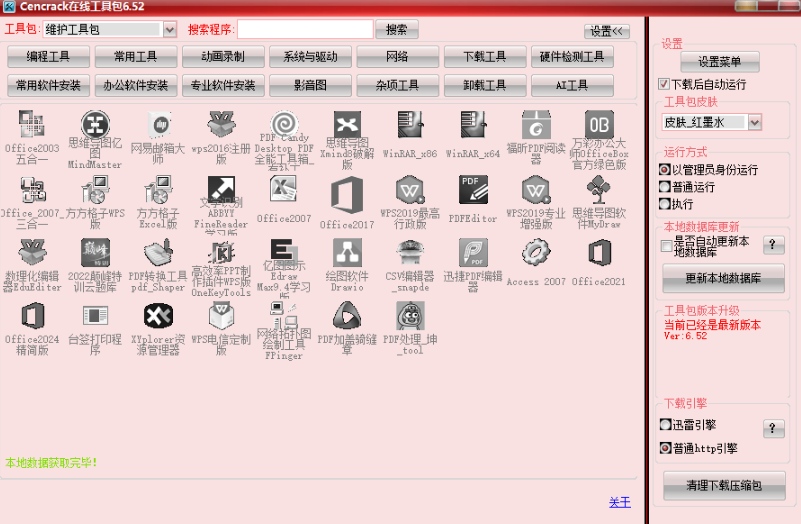Image resolution: width=801 pixels, height=524 pixels.
Task: Launch the Access 2007 gear icon
Action: (536, 253)
